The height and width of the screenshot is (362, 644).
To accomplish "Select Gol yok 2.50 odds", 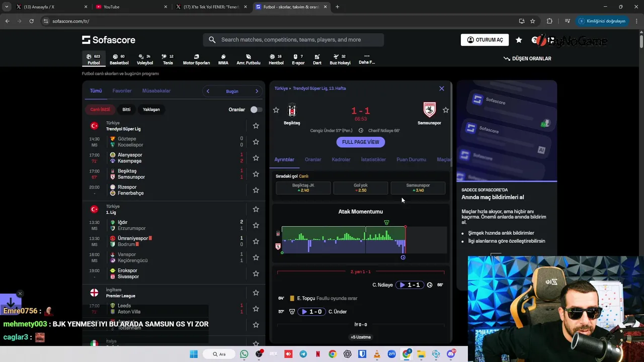I will (x=361, y=188).
